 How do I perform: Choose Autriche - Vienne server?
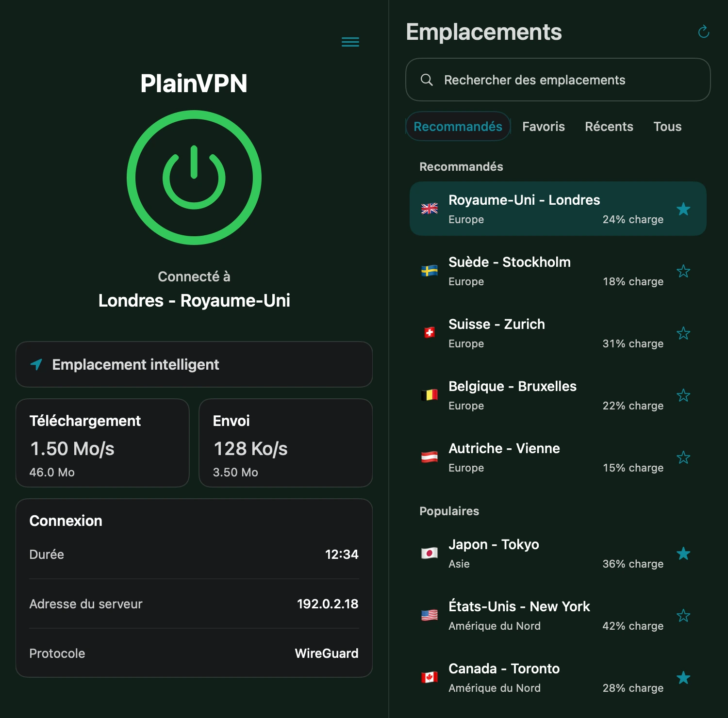click(558, 457)
